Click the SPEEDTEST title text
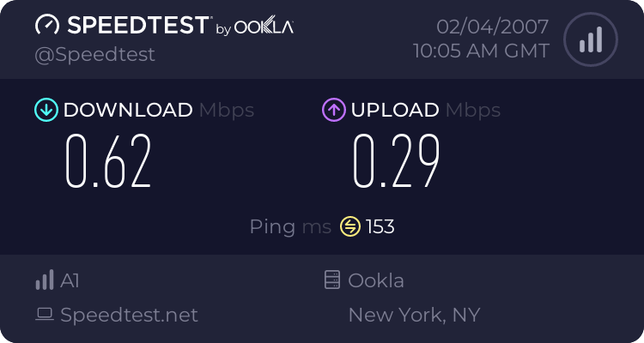This screenshot has width=644, height=343. coord(136,26)
